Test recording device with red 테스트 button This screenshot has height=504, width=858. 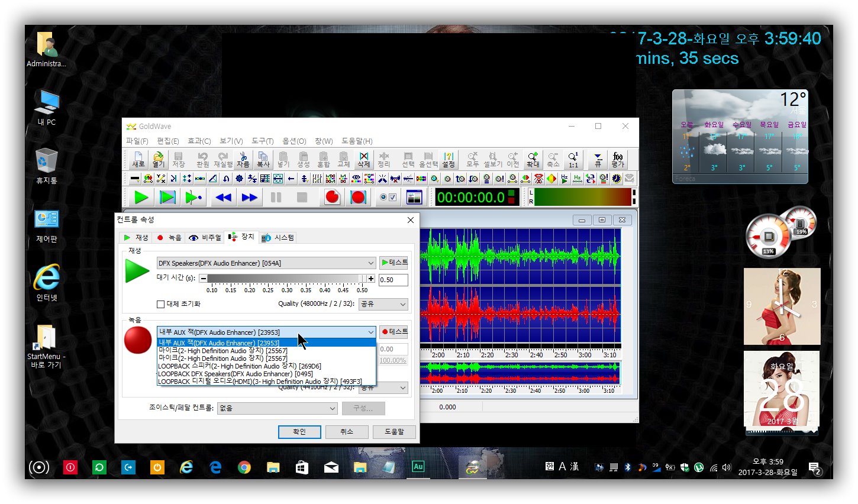(393, 331)
